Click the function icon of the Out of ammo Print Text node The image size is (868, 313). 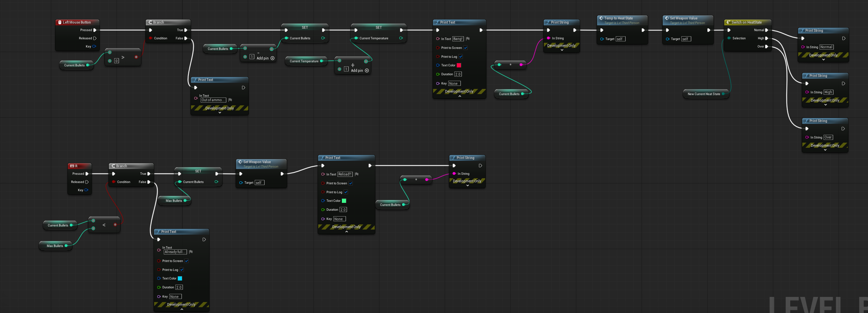click(195, 80)
